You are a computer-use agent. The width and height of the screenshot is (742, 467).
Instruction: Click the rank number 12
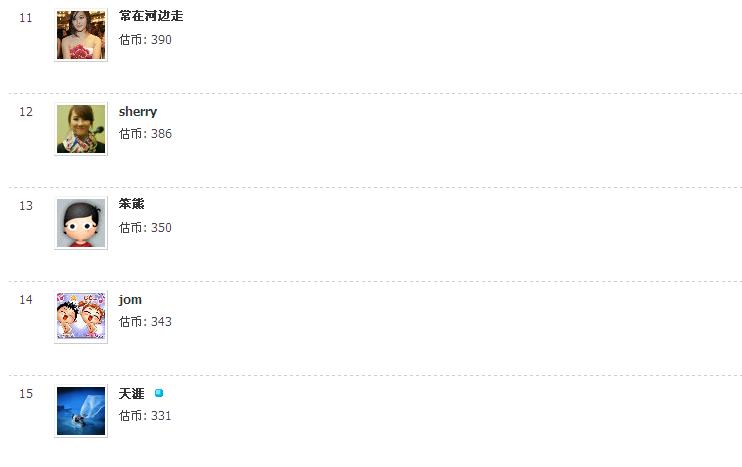point(26,111)
